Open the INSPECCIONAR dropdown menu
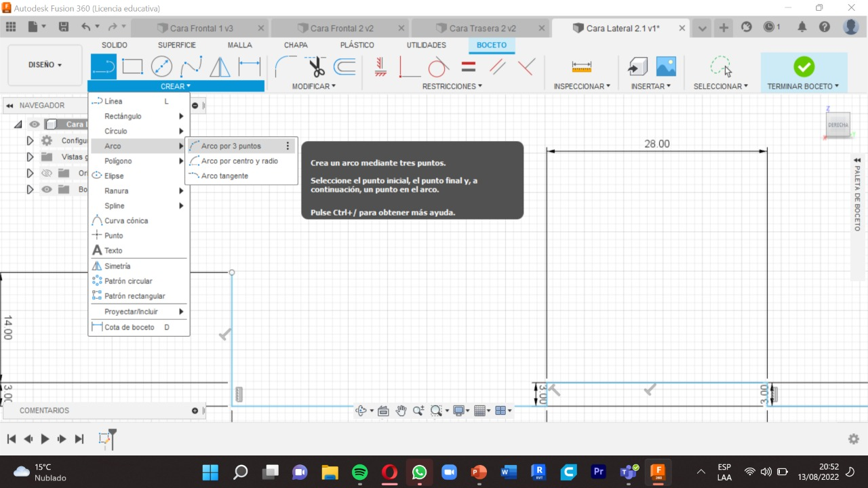The height and width of the screenshot is (488, 868). pyautogui.click(x=582, y=86)
